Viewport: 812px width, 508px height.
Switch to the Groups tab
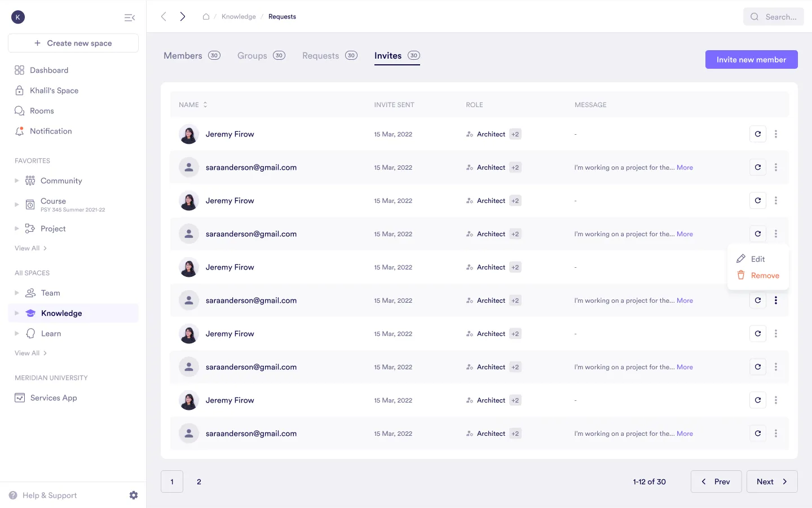tap(252, 55)
